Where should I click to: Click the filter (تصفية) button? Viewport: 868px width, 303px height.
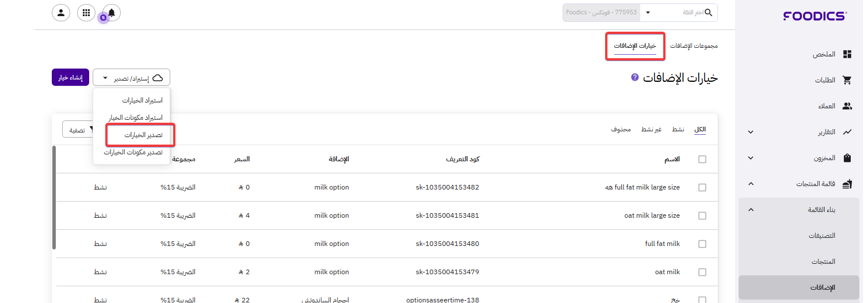[78, 130]
